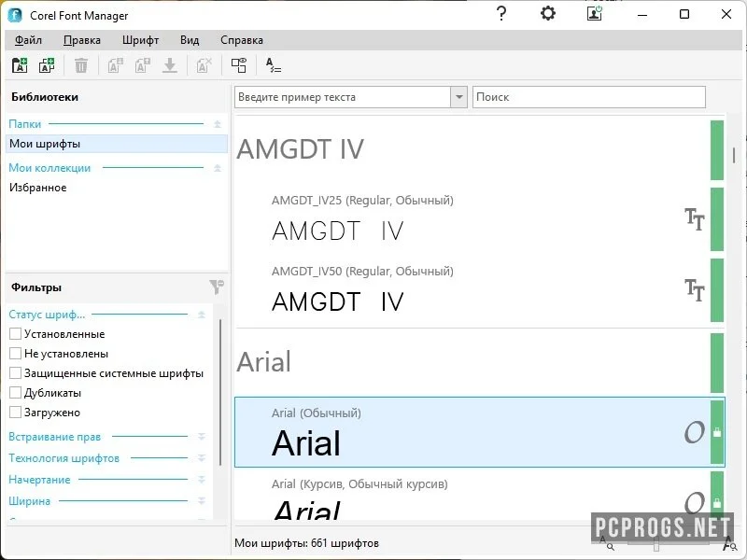Click the preview size slider handle
Screen dimensions: 747x560
coord(656,544)
